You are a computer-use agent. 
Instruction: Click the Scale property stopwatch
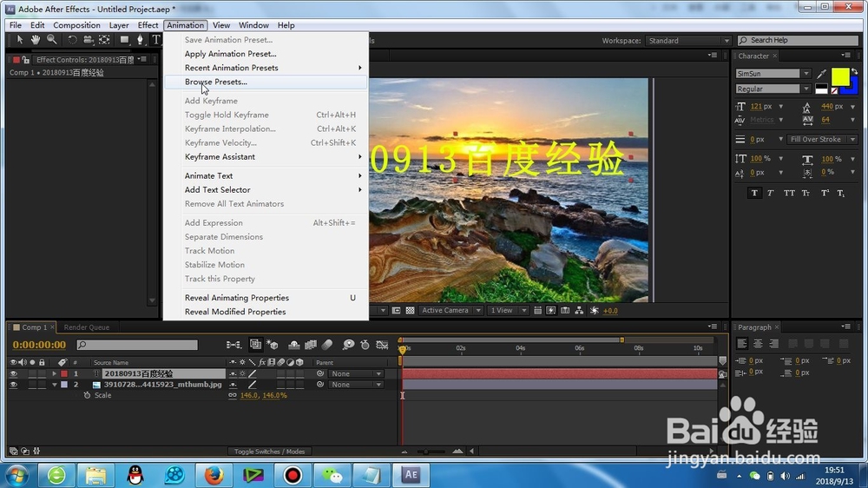coord(87,395)
